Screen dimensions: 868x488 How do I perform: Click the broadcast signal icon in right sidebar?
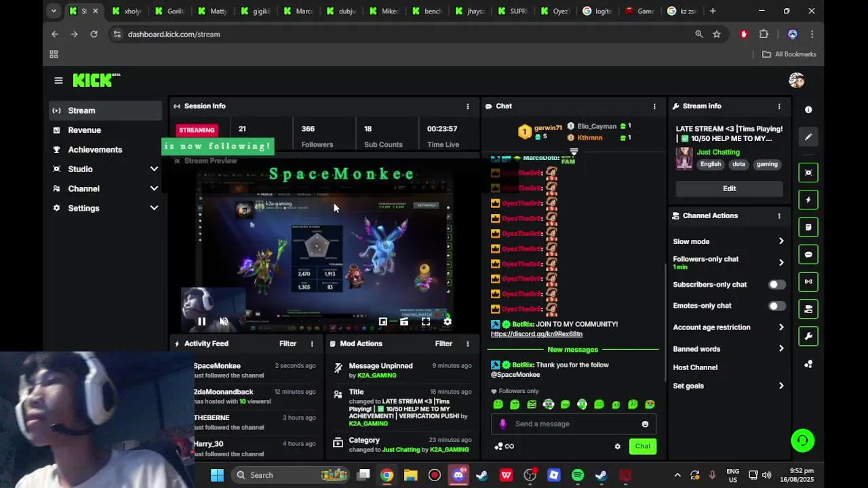coord(808,282)
